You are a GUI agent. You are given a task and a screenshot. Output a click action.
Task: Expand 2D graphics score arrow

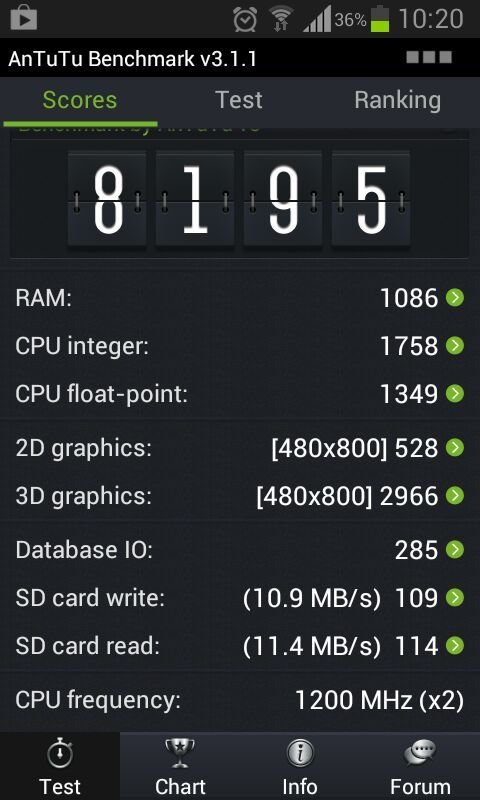click(x=454, y=447)
